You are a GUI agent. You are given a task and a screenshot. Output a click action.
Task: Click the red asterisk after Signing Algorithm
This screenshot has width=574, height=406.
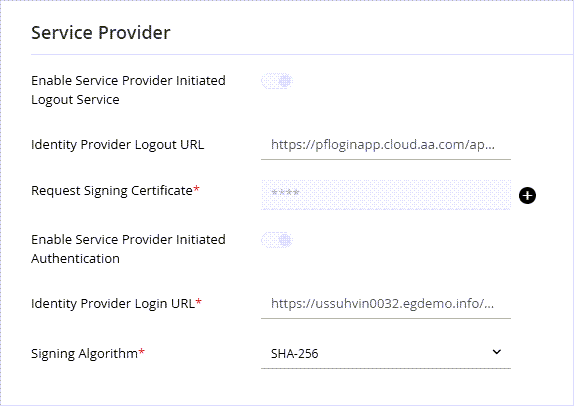point(142,352)
